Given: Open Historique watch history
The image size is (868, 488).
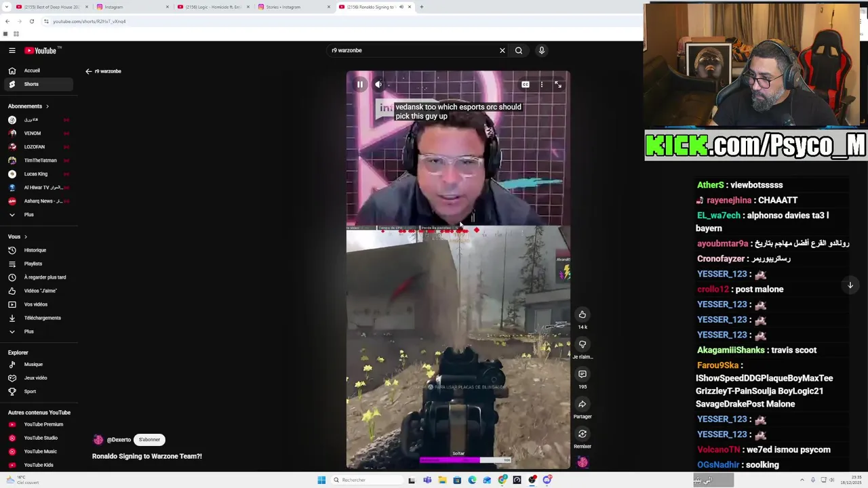Looking at the screenshot, I should coord(38,250).
